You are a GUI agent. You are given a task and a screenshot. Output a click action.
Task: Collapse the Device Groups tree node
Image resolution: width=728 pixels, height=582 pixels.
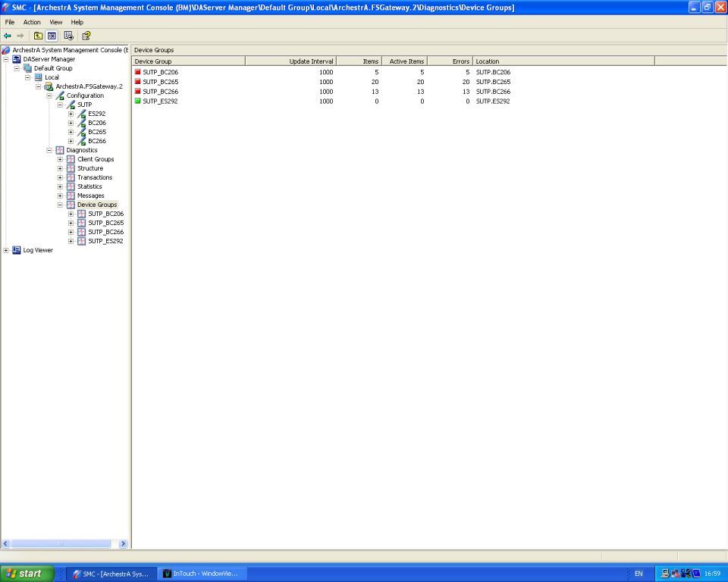point(61,205)
